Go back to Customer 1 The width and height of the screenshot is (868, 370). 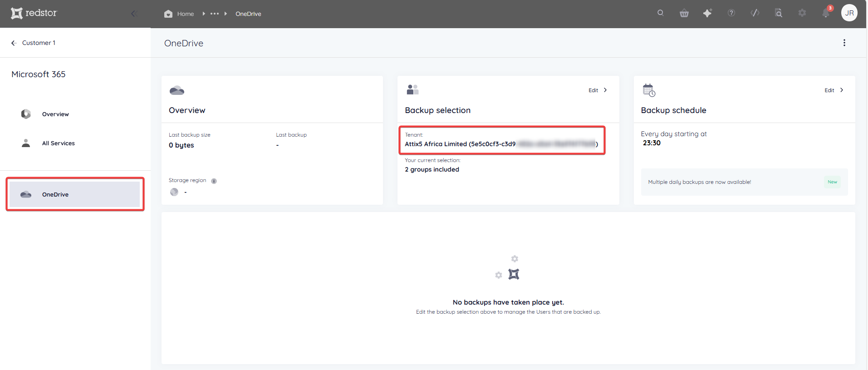39,43
